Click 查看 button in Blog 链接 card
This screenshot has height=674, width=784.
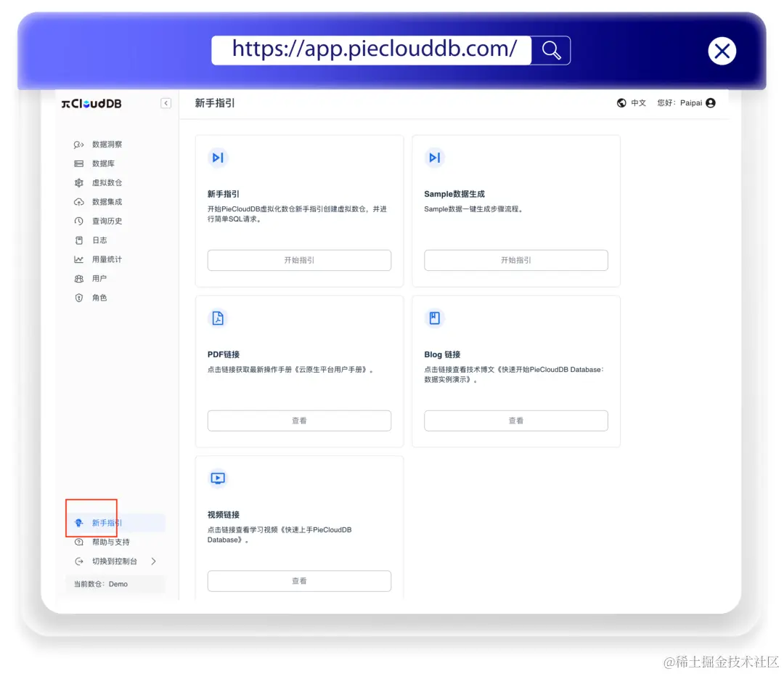click(516, 421)
